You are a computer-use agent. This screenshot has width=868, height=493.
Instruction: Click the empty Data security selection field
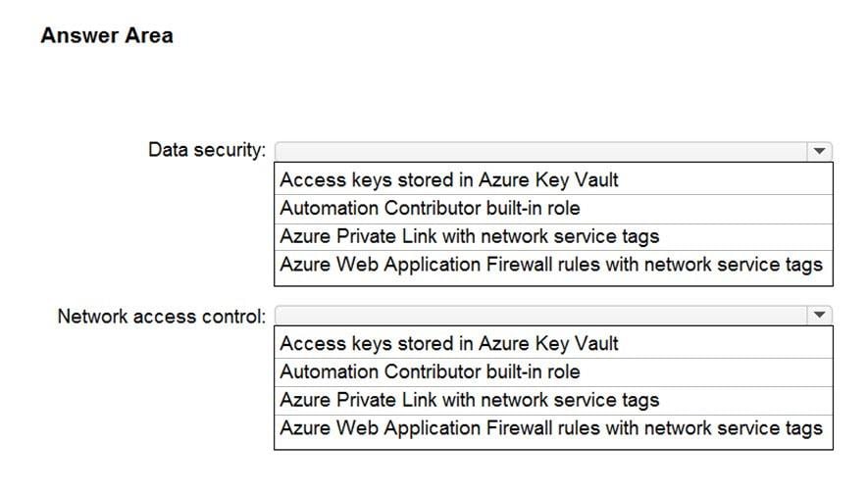[541, 151]
